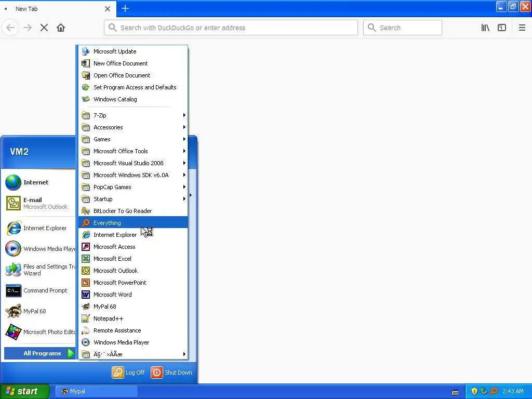This screenshot has width=532, height=399.
Task: Go to the browser home page
Action: click(61, 28)
